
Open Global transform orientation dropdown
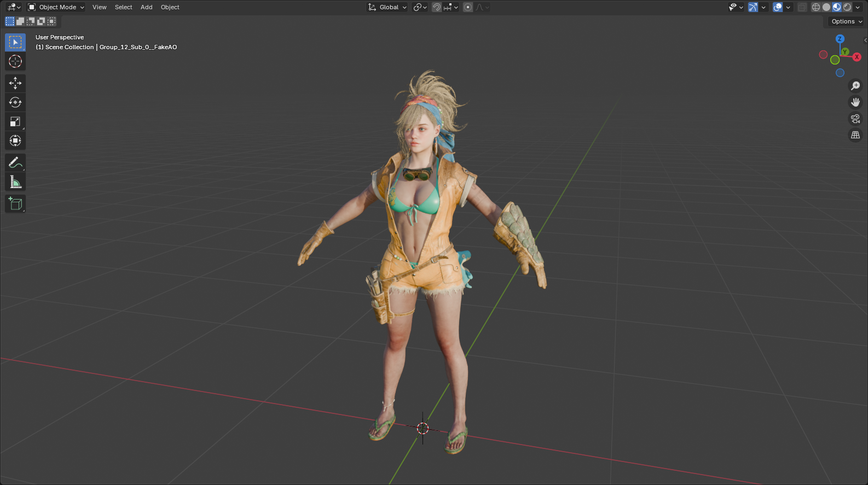click(x=387, y=7)
